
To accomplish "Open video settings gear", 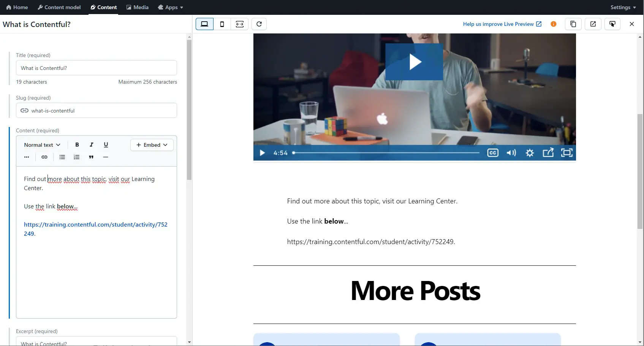I will pyautogui.click(x=530, y=153).
